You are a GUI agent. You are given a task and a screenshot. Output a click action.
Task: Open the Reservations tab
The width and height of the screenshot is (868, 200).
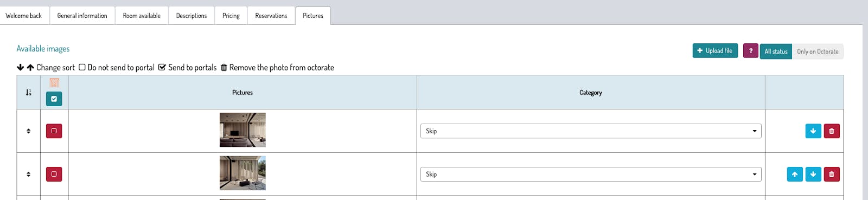(x=271, y=16)
